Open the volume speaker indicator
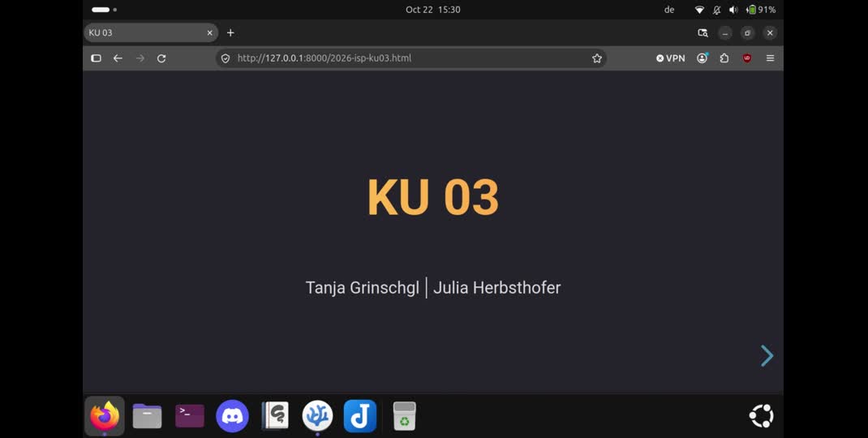 click(733, 10)
